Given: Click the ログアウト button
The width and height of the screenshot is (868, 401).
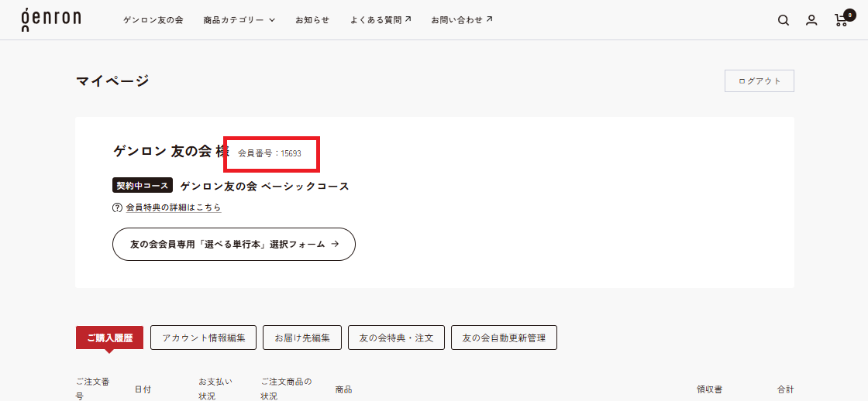Looking at the screenshot, I should coord(759,81).
